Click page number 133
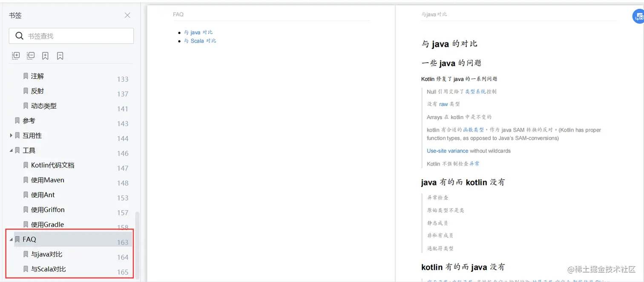The width and height of the screenshot is (644, 282). pyautogui.click(x=123, y=79)
